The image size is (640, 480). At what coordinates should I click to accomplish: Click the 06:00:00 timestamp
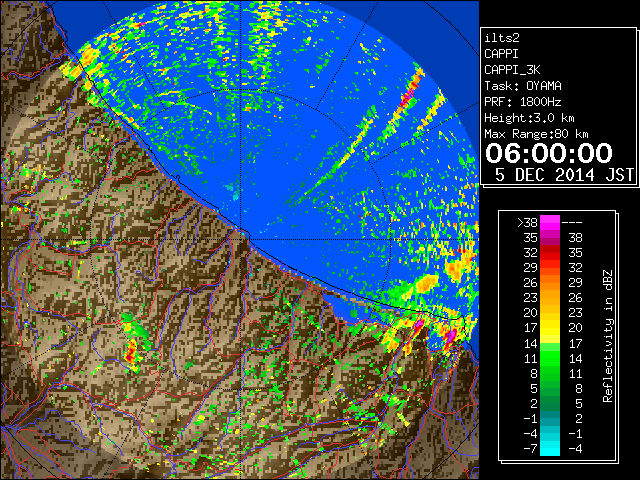[549, 153]
